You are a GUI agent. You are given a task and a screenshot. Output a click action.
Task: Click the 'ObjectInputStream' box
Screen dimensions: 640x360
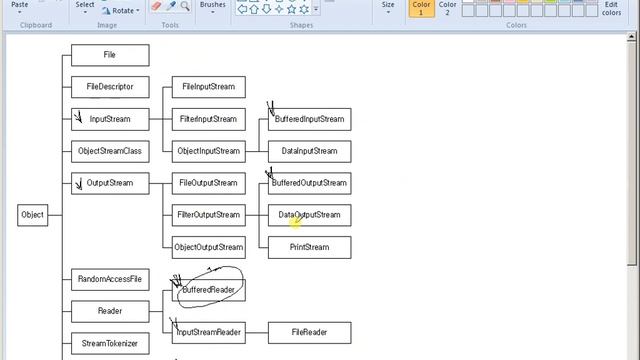pos(209,151)
